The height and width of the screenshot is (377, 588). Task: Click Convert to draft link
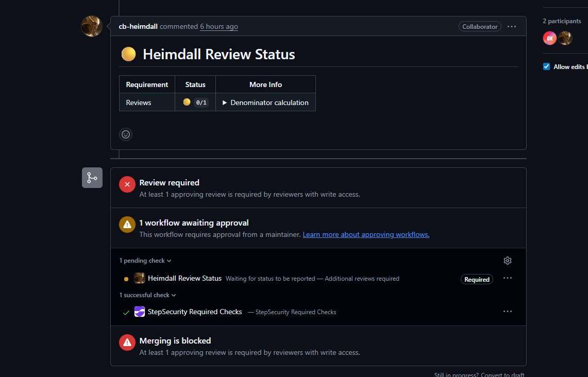502,374
